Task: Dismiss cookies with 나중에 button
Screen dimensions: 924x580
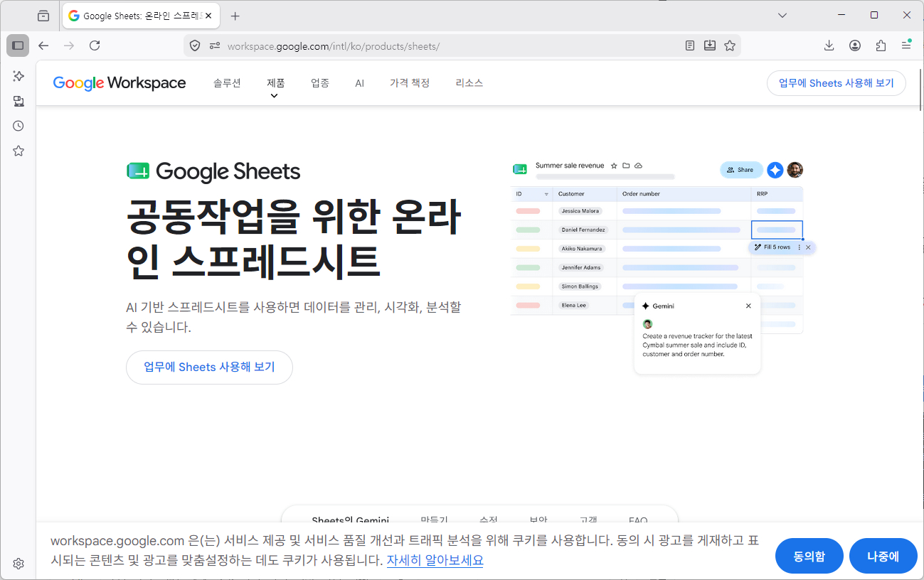Action: click(883, 556)
